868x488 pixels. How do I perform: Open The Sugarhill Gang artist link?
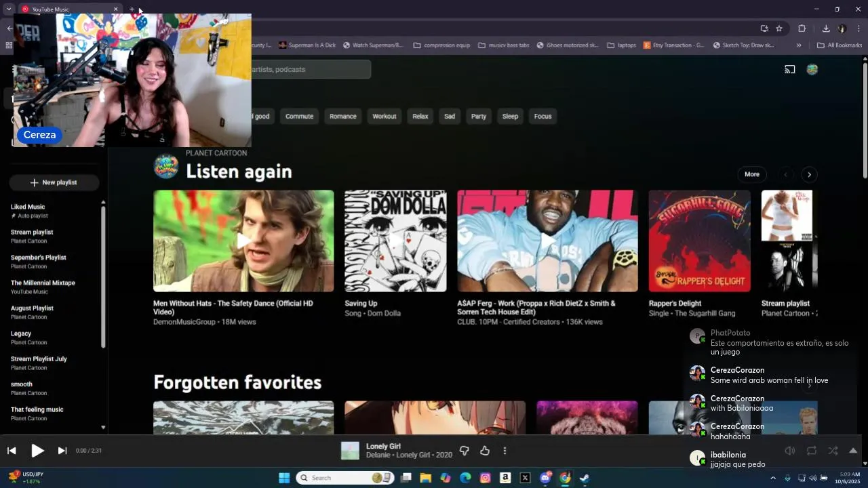click(705, 313)
